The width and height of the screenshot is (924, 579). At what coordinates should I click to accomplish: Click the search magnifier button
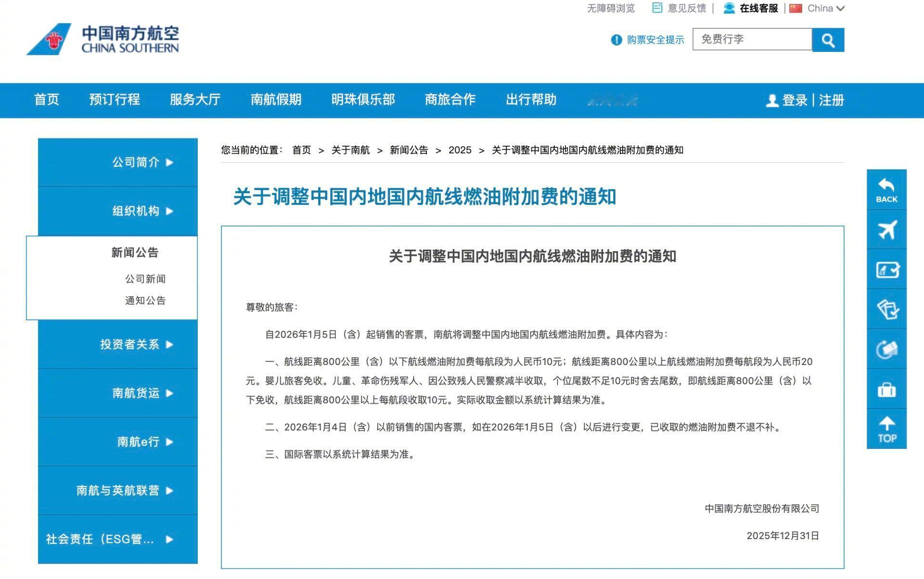(828, 40)
